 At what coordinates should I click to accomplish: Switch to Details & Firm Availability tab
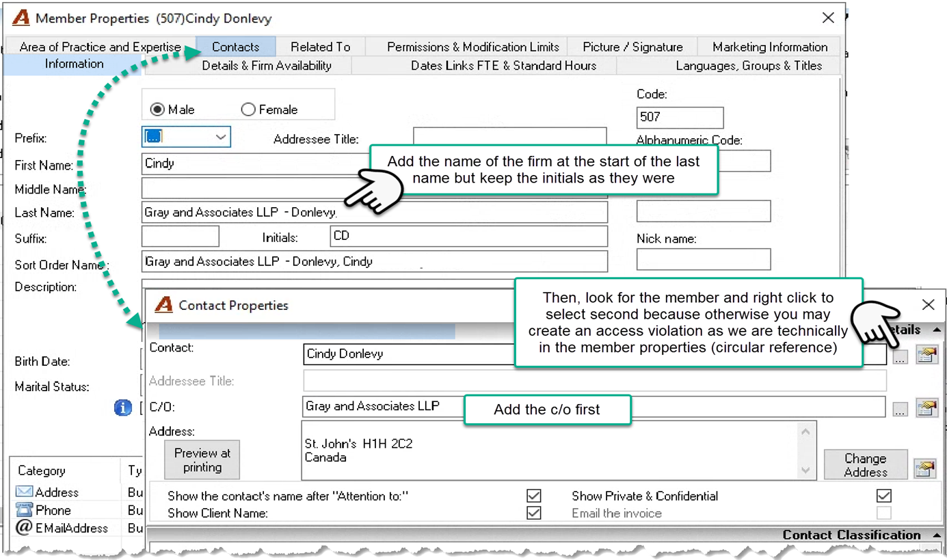click(267, 66)
